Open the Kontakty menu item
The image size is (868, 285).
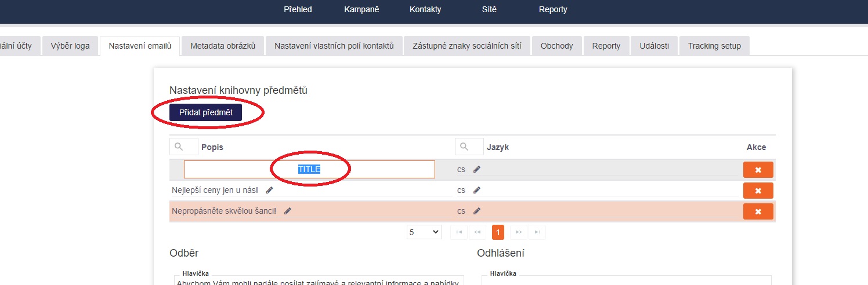(x=425, y=9)
